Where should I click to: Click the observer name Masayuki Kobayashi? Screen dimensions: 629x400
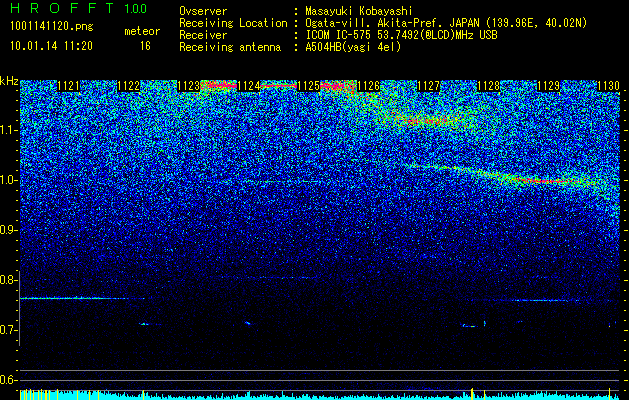(359, 11)
